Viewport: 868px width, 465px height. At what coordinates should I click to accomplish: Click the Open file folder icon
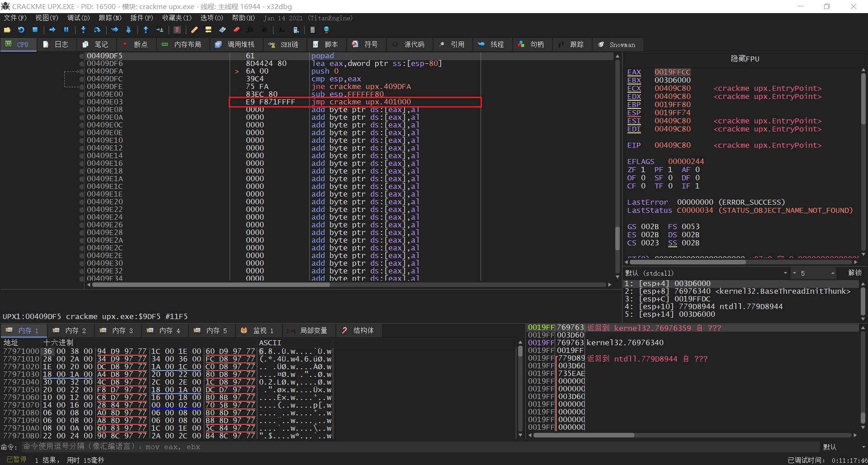click(x=7, y=30)
